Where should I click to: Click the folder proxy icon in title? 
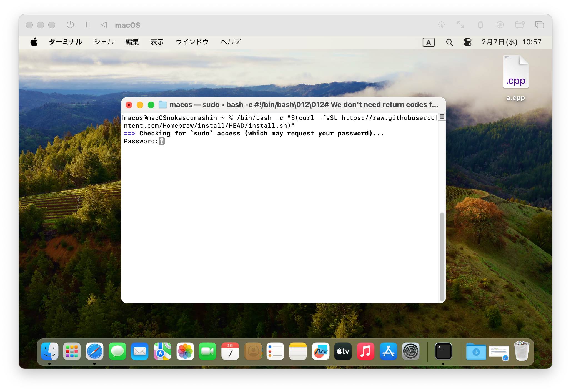pyautogui.click(x=162, y=105)
